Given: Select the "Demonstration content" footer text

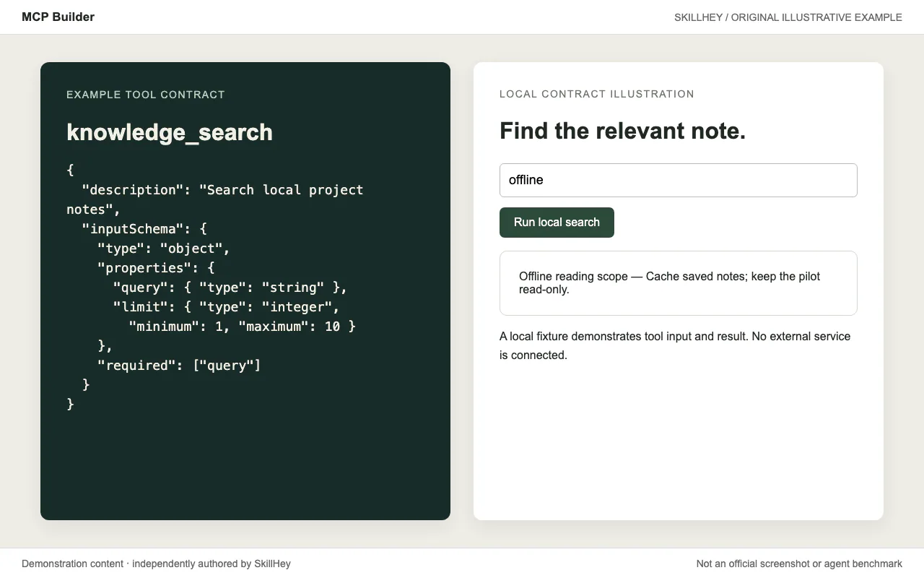Looking at the screenshot, I should pyautogui.click(x=156, y=564).
